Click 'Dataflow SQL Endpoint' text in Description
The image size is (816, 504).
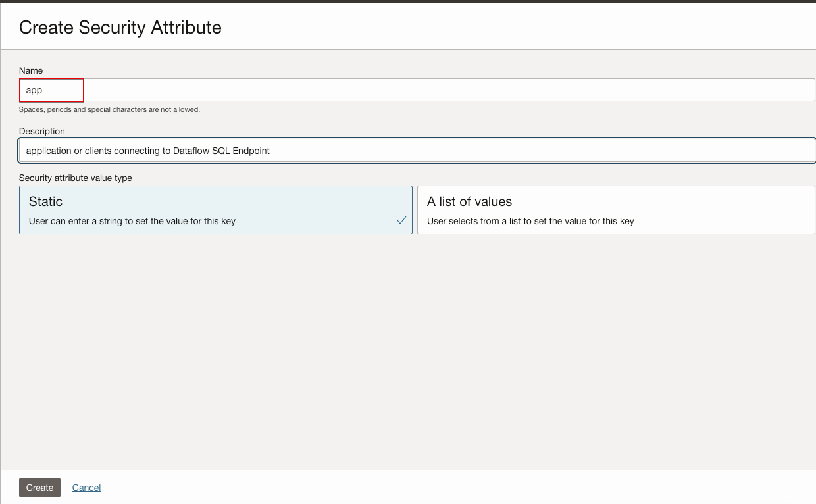point(221,151)
